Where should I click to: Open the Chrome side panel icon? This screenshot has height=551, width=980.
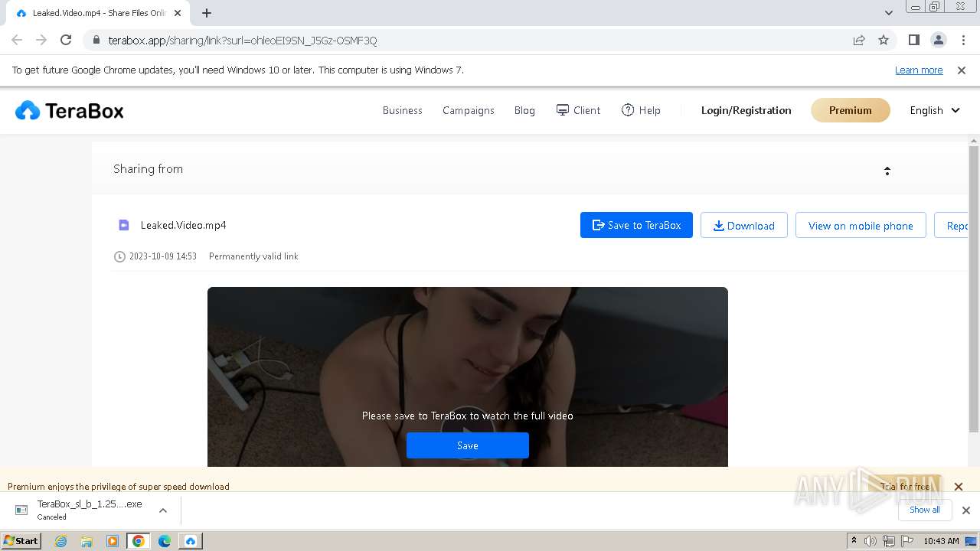(x=913, y=41)
